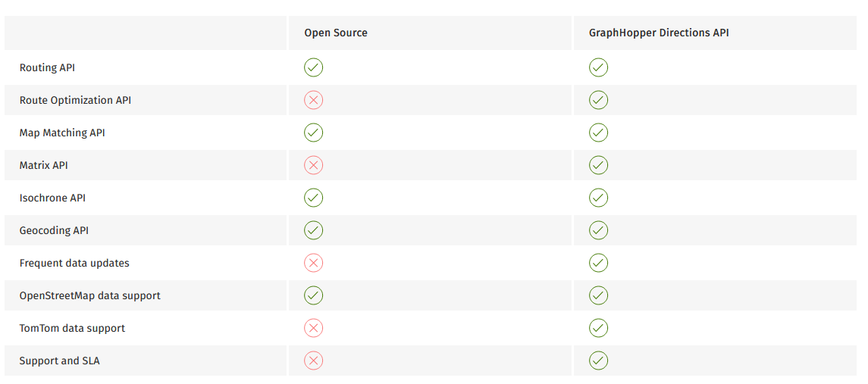Image resolution: width=868 pixels, height=384 pixels.
Task: Click GraphHopper checkmark for Support and SLA
Action: coord(598,361)
